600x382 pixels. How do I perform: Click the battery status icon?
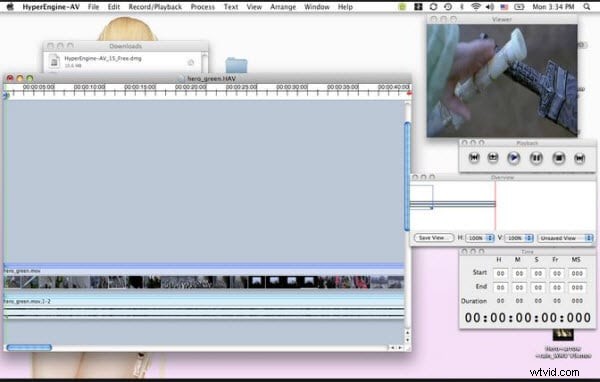click(519, 7)
